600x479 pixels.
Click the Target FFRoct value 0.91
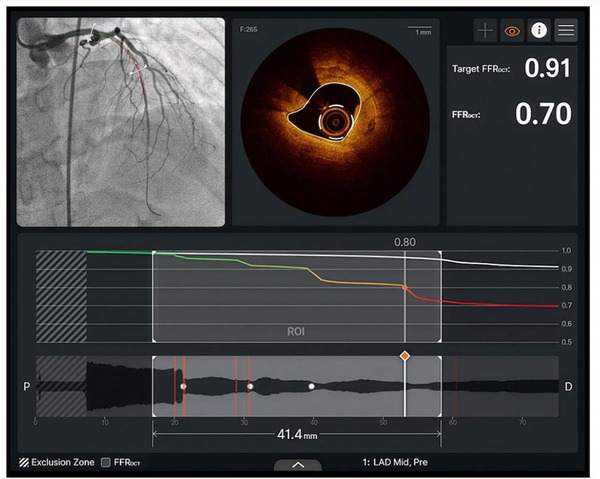click(x=547, y=68)
